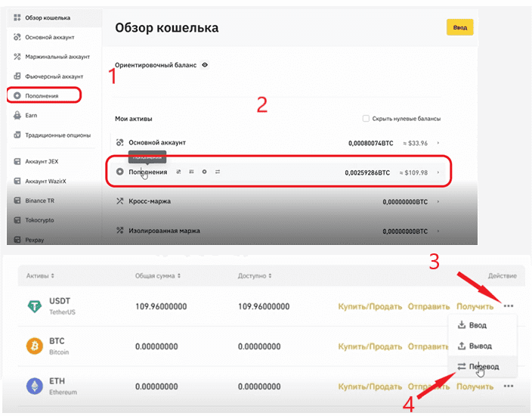Open Основной аккаунт in assets list

coord(157,143)
